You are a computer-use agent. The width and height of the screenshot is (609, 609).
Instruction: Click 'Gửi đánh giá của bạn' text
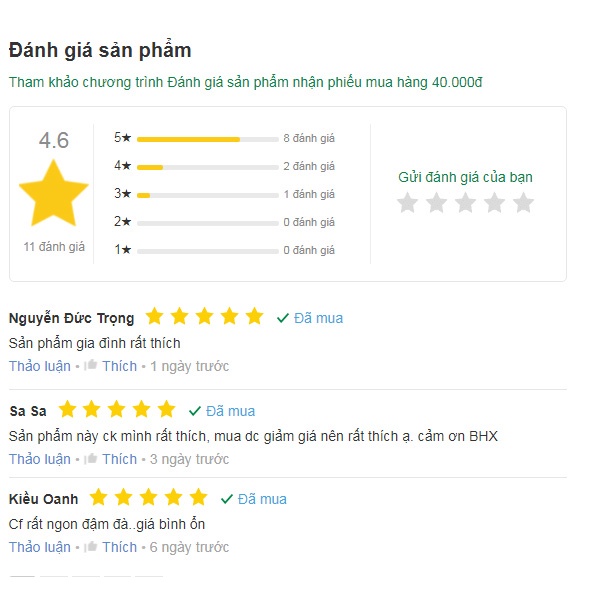click(465, 177)
